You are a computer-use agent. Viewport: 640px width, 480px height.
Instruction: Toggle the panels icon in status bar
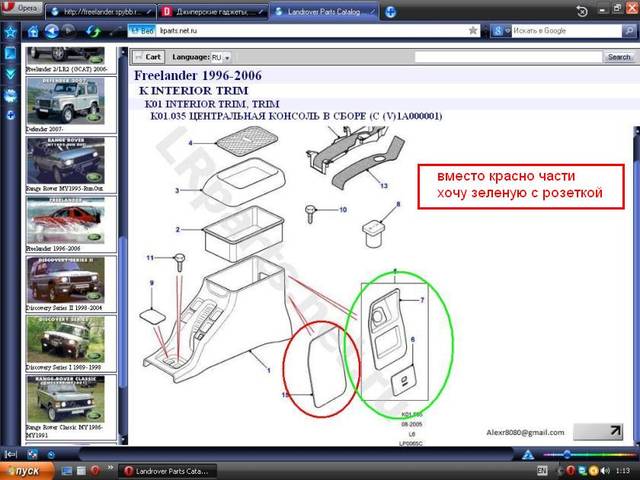[x=10, y=454]
